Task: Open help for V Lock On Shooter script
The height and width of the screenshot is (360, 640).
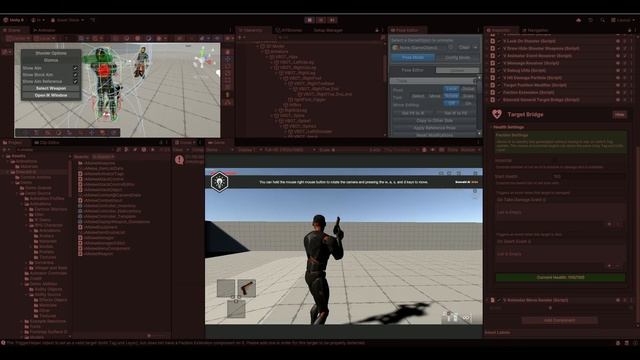Action: click(x=618, y=41)
